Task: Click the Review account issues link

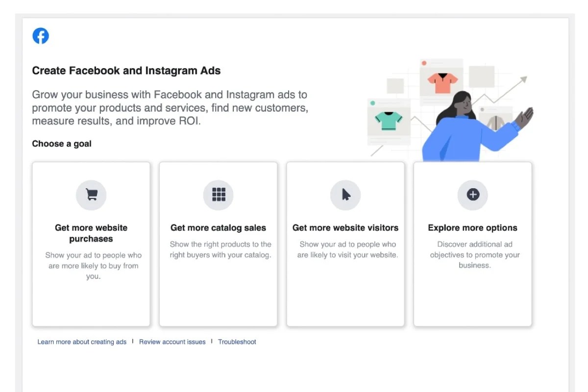Action: coord(172,342)
